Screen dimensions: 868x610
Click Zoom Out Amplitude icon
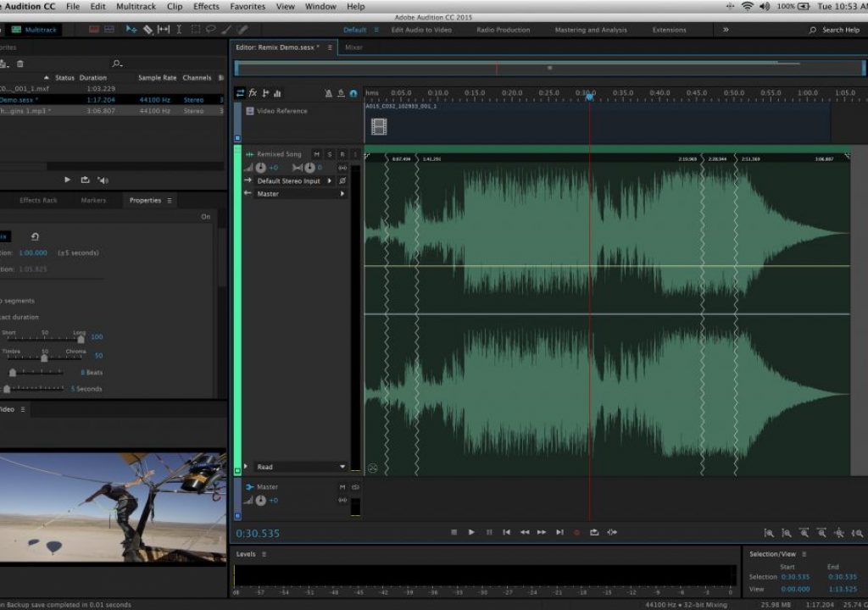(x=786, y=533)
